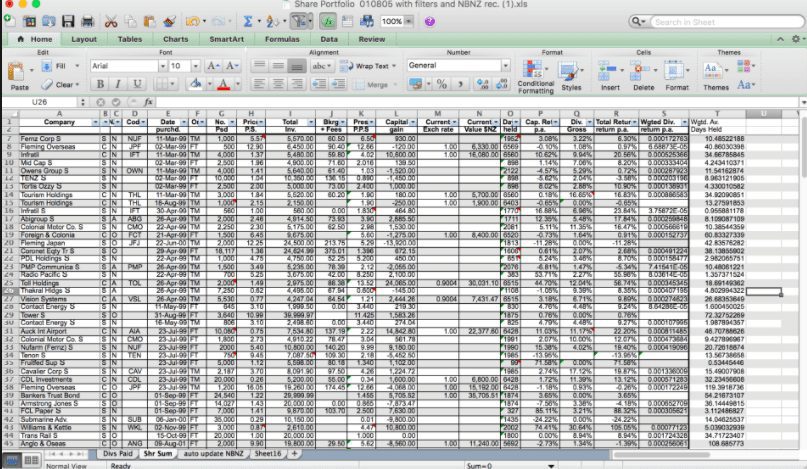Screen dimensions: 807x469
Task: Copy selection with the toolbar Copy icon
Action: coord(130,21)
